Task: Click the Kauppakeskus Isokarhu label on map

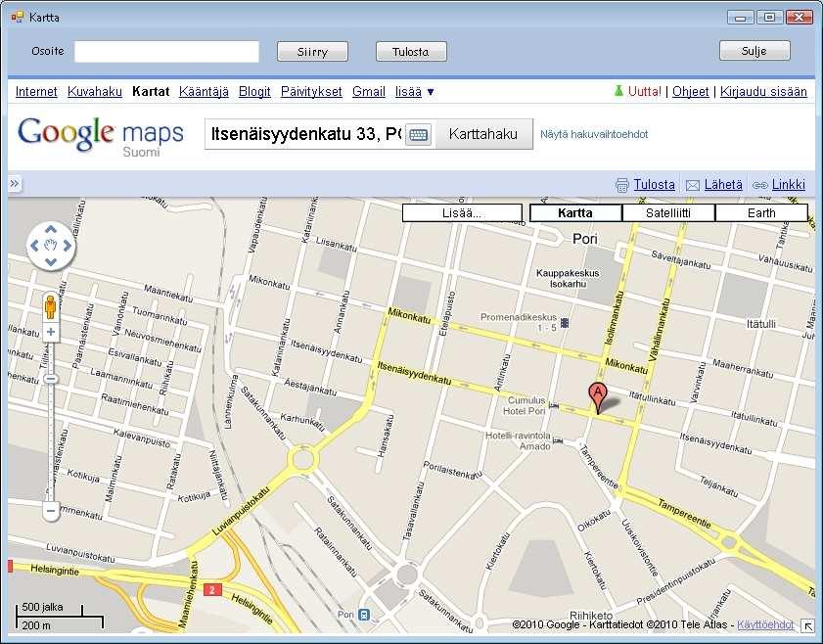Action: [568, 278]
